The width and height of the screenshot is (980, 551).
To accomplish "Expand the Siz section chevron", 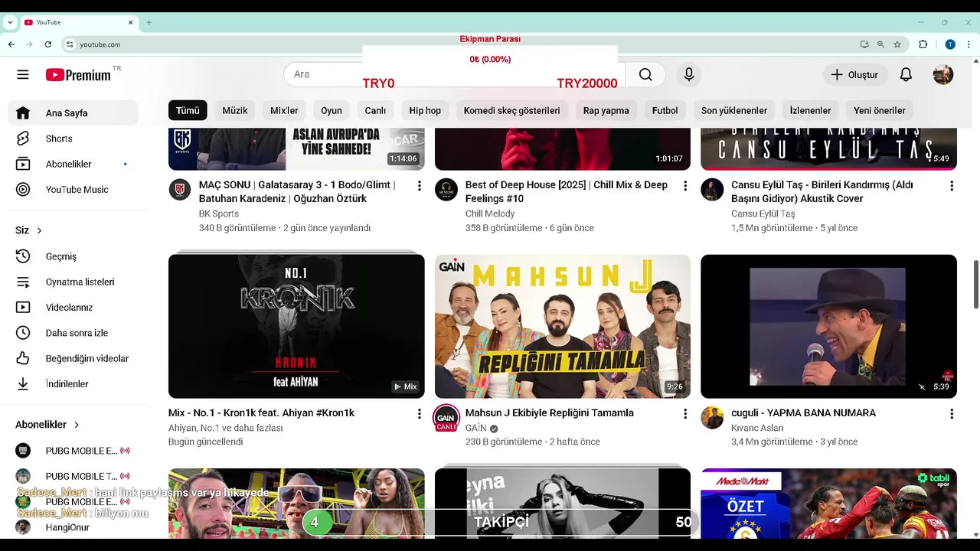I will (x=40, y=230).
